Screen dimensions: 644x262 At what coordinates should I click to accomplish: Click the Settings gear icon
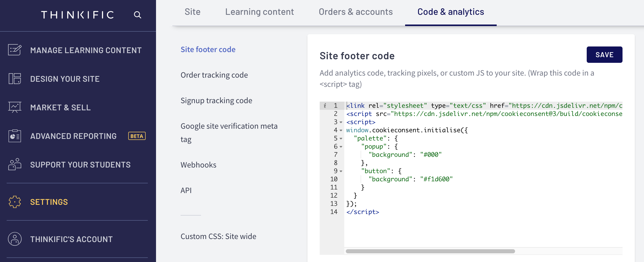click(x=15, y=202)
